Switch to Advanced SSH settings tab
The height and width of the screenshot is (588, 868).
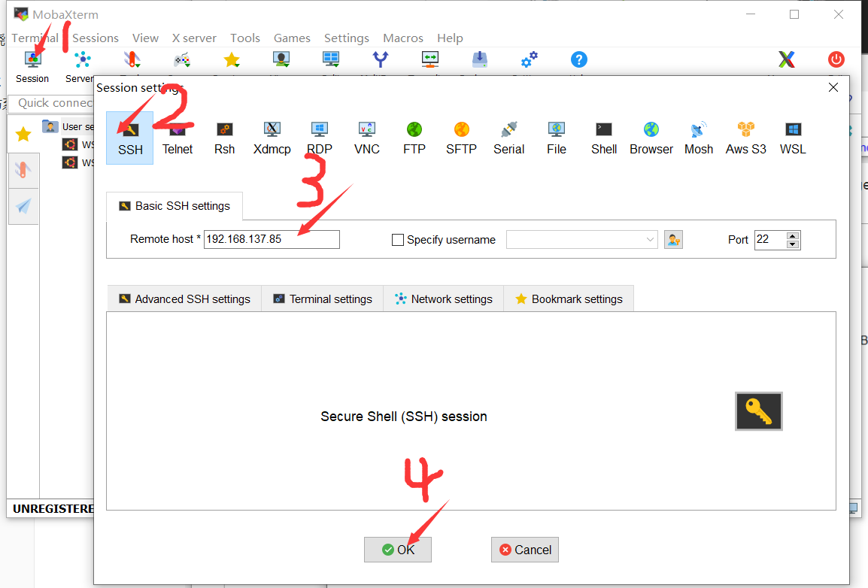pos(184,299)
